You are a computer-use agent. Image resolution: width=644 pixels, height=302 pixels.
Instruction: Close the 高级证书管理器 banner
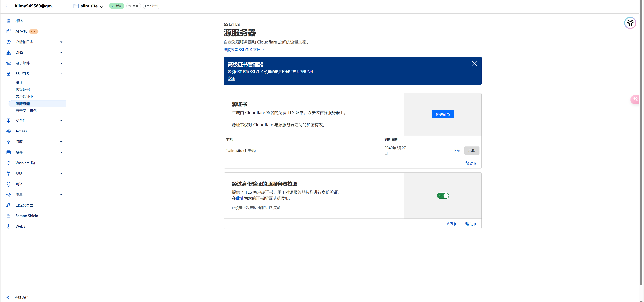coord(474,64)
